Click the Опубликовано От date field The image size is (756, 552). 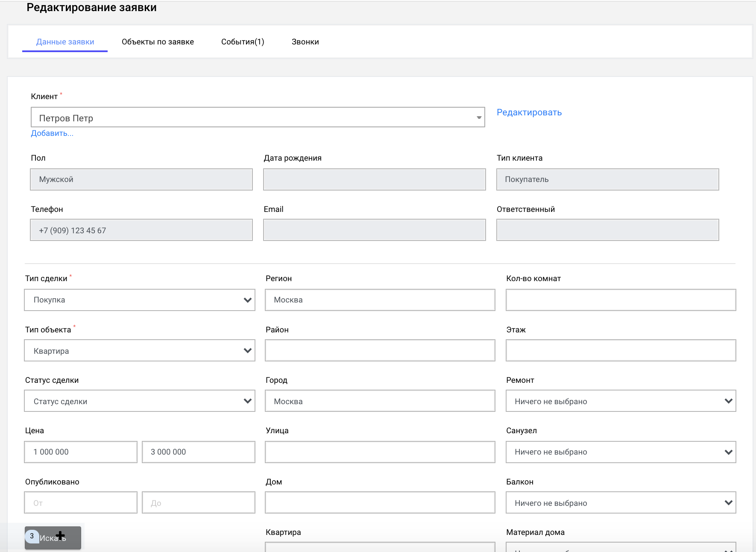[81, 502]
